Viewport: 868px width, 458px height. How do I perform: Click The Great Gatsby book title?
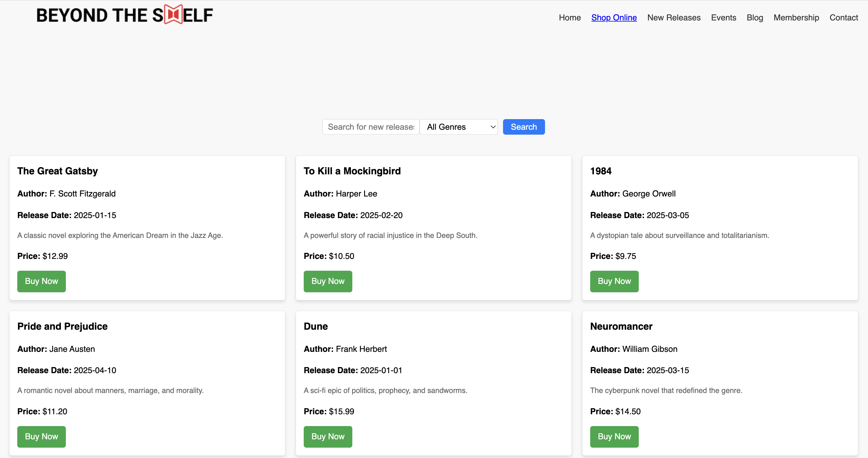58,171
